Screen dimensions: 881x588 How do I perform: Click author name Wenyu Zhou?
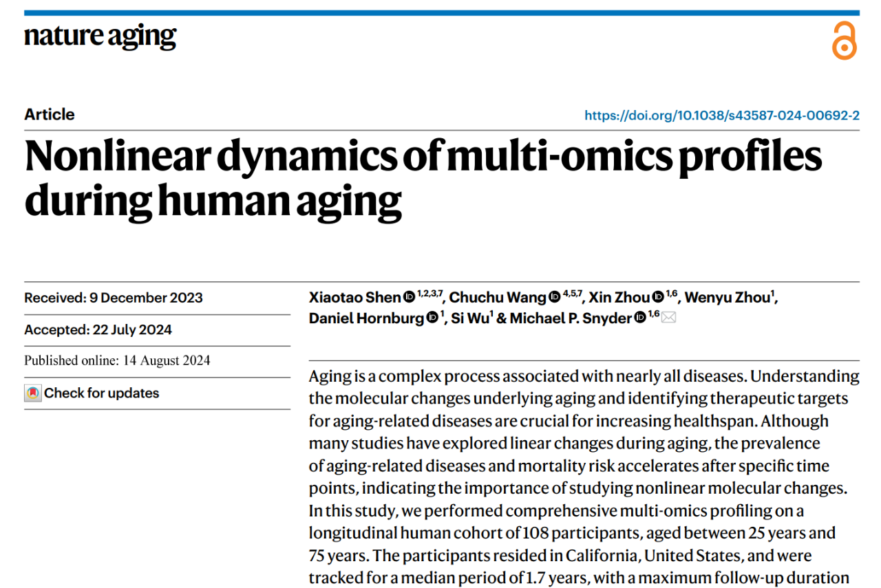727,297
